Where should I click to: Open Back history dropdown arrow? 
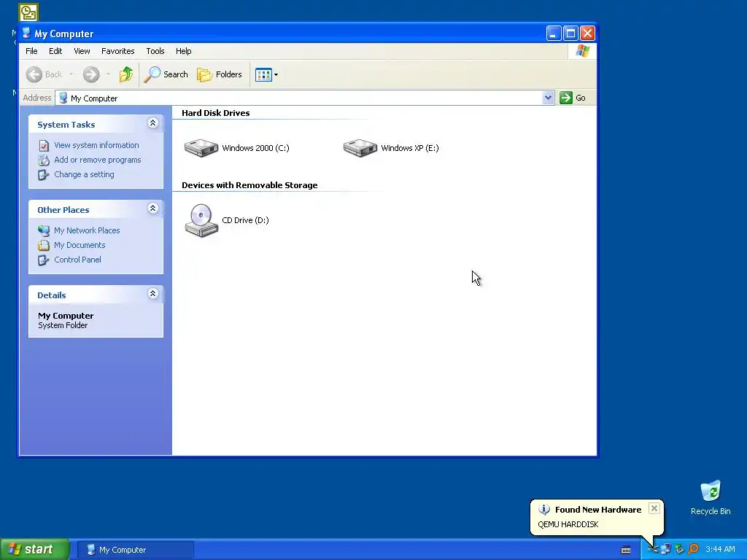pyautogui.click(x=71, y=74)
